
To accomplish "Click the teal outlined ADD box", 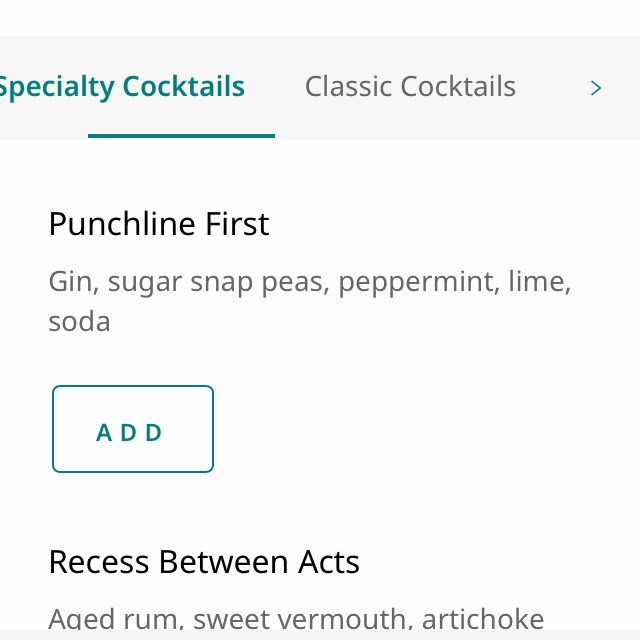I will (x=132, y=429).
